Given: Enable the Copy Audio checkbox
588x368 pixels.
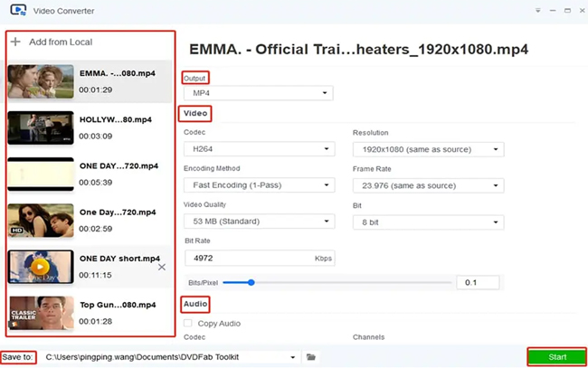Looking at the screenshot, I should point(188,323).
